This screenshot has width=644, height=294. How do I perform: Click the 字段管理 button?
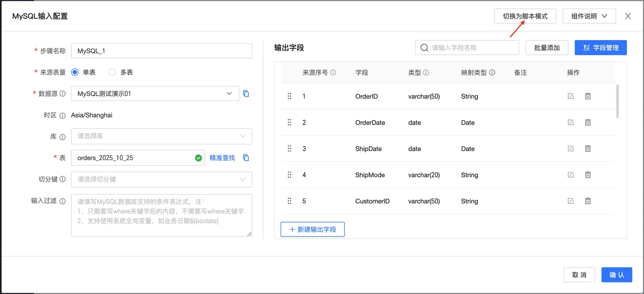pyautogui.click(x=601, y=47)
